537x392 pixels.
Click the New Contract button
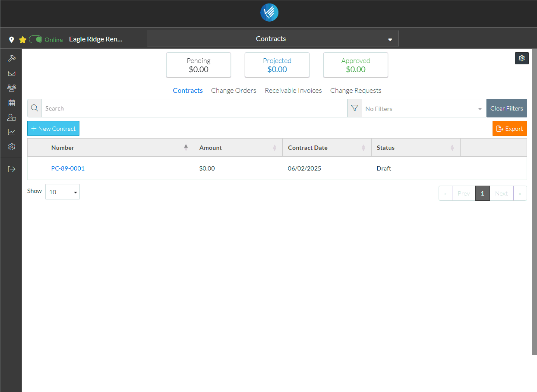(53, 129)
